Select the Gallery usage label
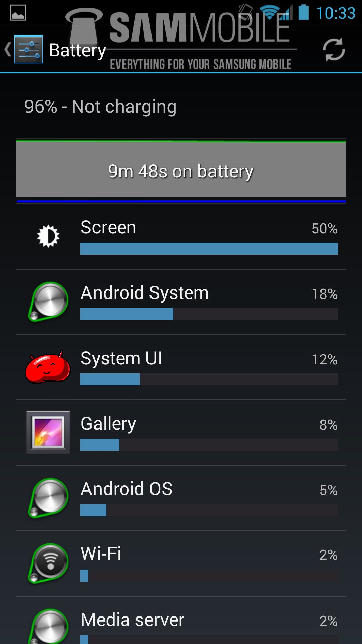This screenshot has height=644, width=362. click(x=108, y=424)
